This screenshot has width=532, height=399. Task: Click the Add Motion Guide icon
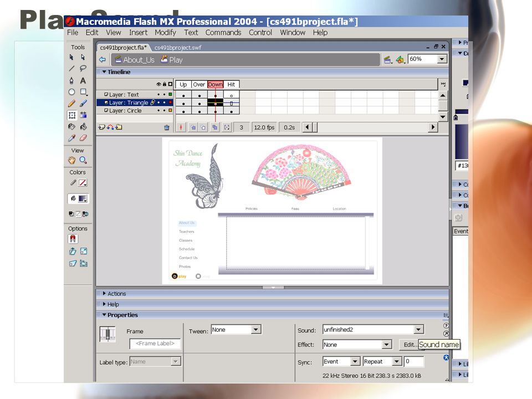pyautogui.click(x=110, y=127)
